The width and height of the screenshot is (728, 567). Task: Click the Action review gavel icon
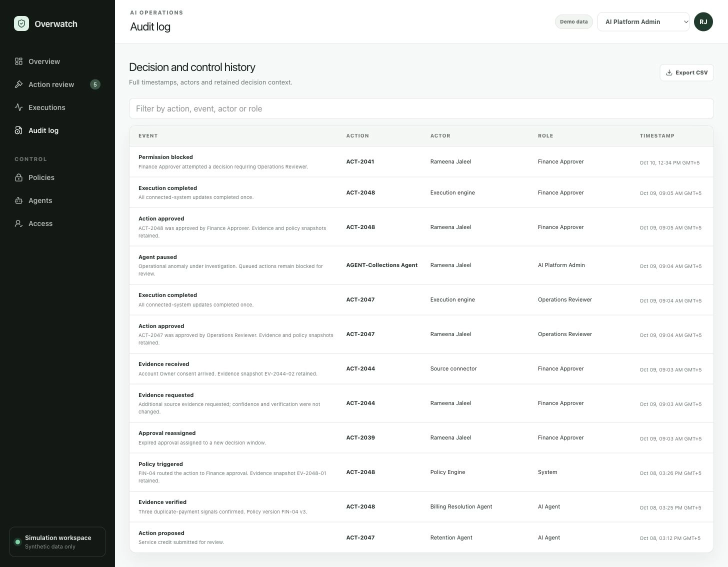click(x=18, y=84)
